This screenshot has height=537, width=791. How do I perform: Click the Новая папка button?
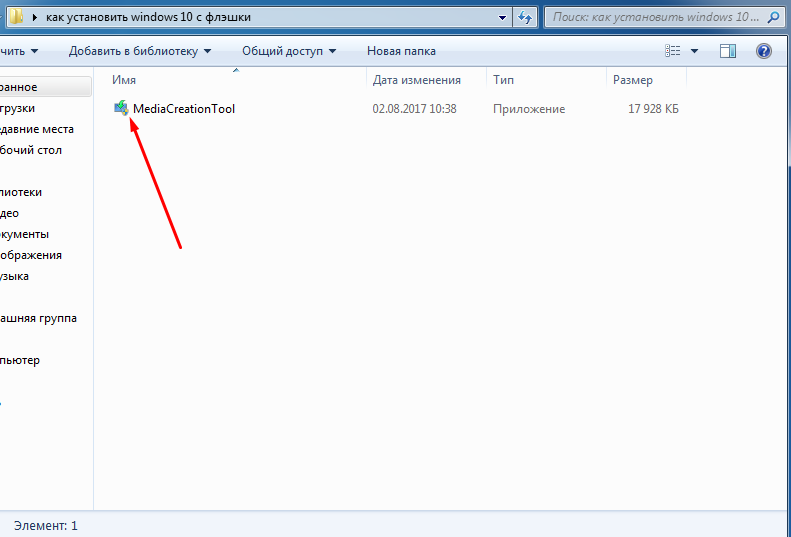tap(401, 51)
